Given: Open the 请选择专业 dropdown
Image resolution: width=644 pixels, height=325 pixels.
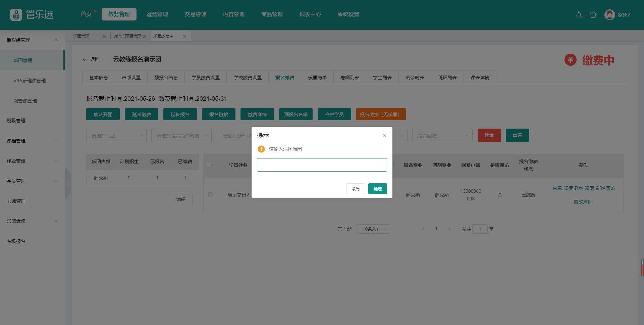Looking at the screenshot, I should pos(116,136).
